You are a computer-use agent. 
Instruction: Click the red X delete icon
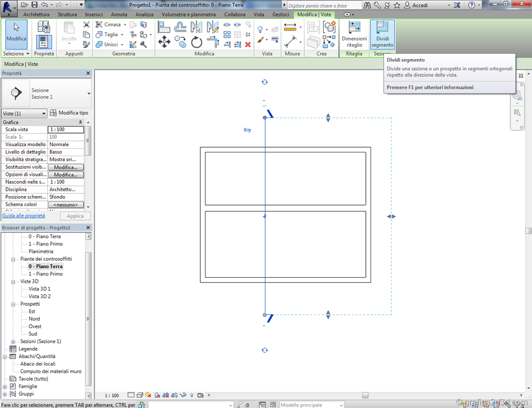pyautogui.click(x=248, y=44)
